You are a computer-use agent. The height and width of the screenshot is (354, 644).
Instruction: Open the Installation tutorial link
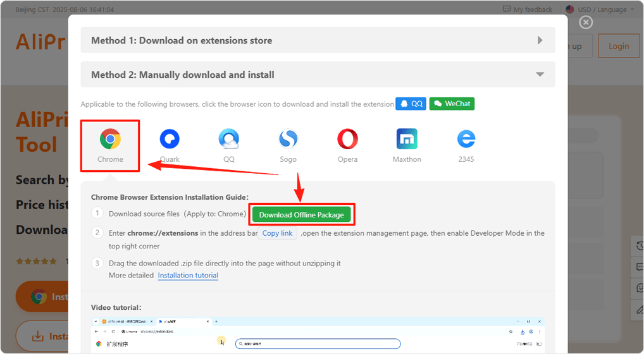point(188,276)
